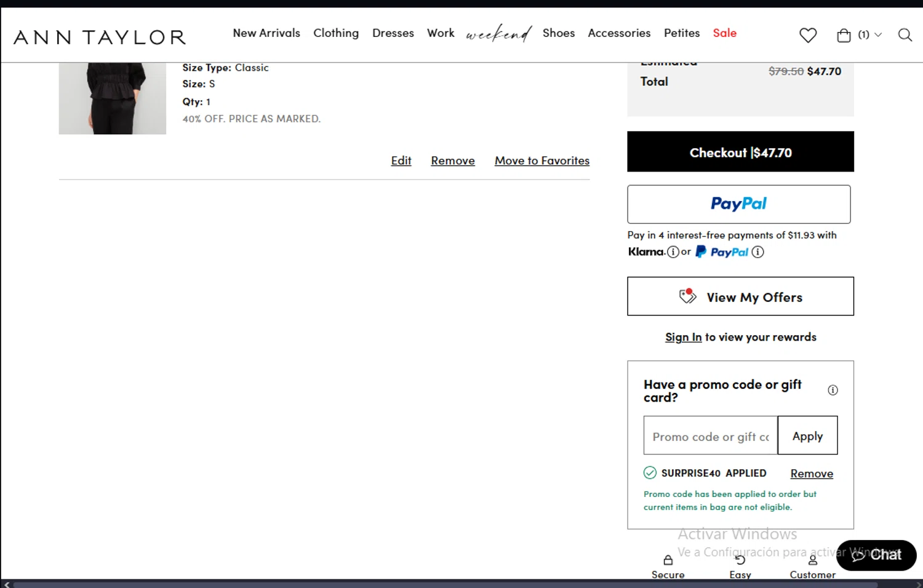This screenshot has height=588, width=923.
Task: Open promo code info icon
Action: point(833,390)
